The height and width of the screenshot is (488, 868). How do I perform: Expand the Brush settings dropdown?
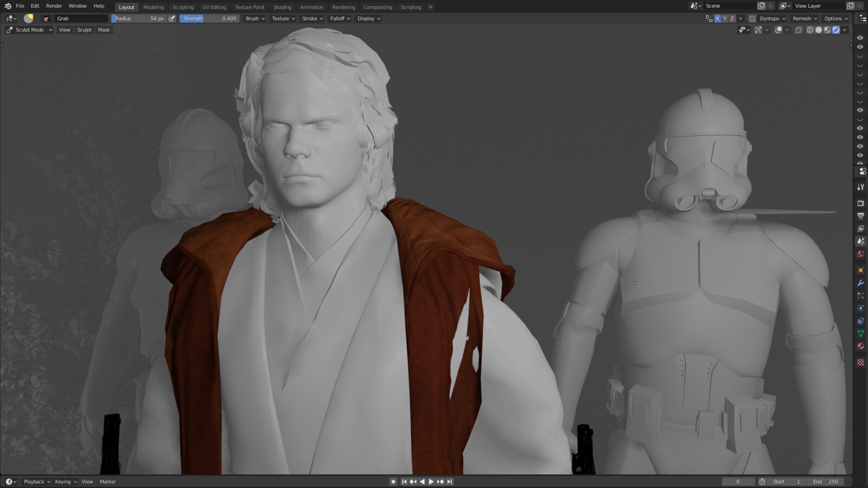(255, 18)
